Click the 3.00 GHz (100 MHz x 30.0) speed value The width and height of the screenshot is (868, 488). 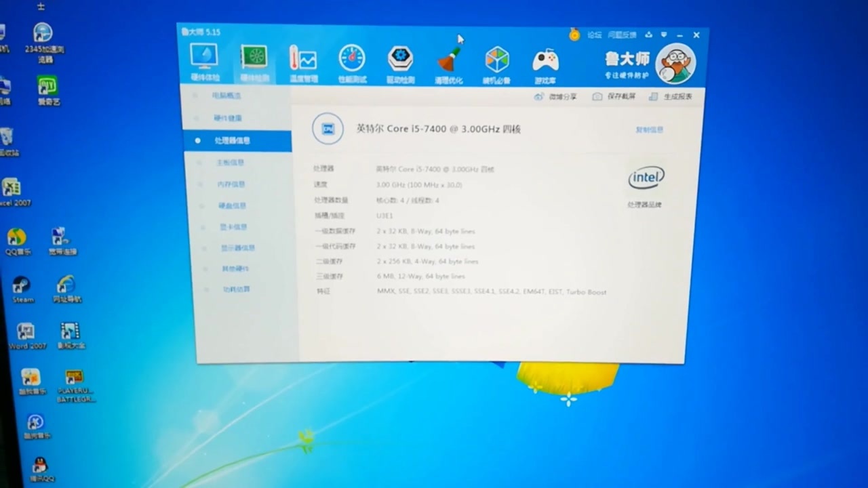click(x=419, y=185)
